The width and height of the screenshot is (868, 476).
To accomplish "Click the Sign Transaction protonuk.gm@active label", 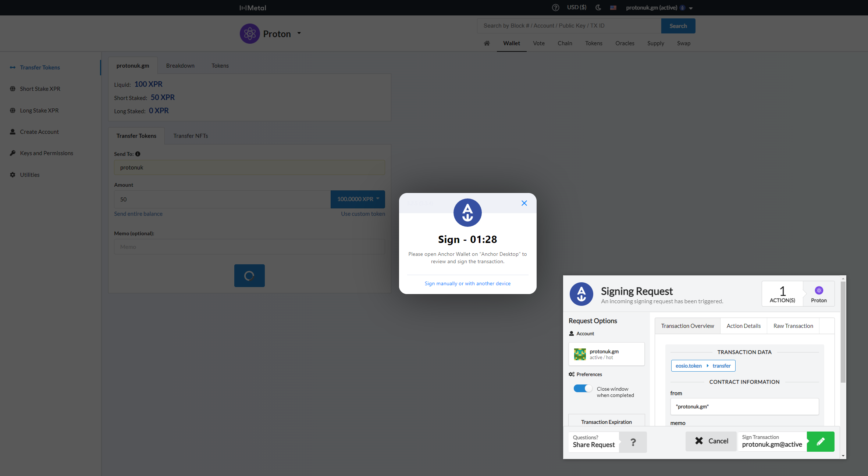I will [772, 441].
